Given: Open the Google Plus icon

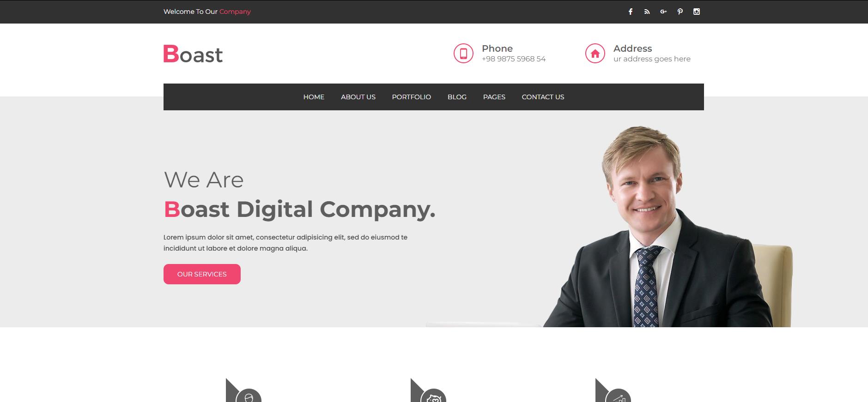Looking at the screenshot, I should (663, 12).
